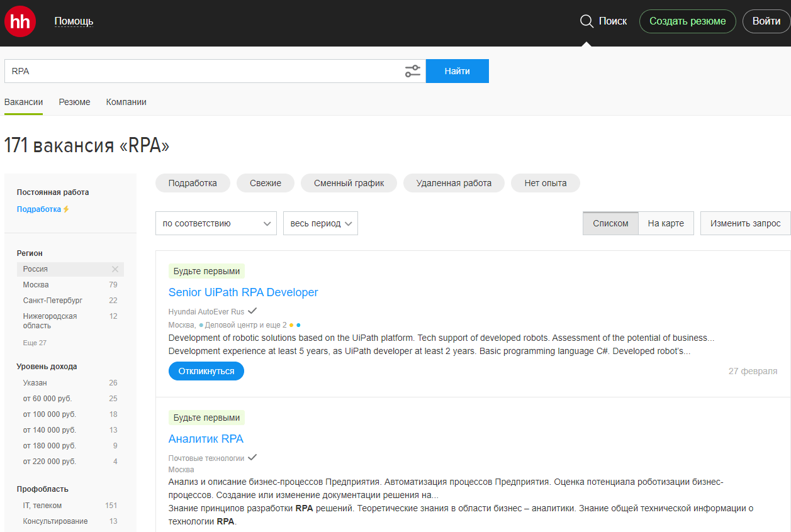Click verified checkmark next to Hyundai AutoEver Rus

[252, 311]
